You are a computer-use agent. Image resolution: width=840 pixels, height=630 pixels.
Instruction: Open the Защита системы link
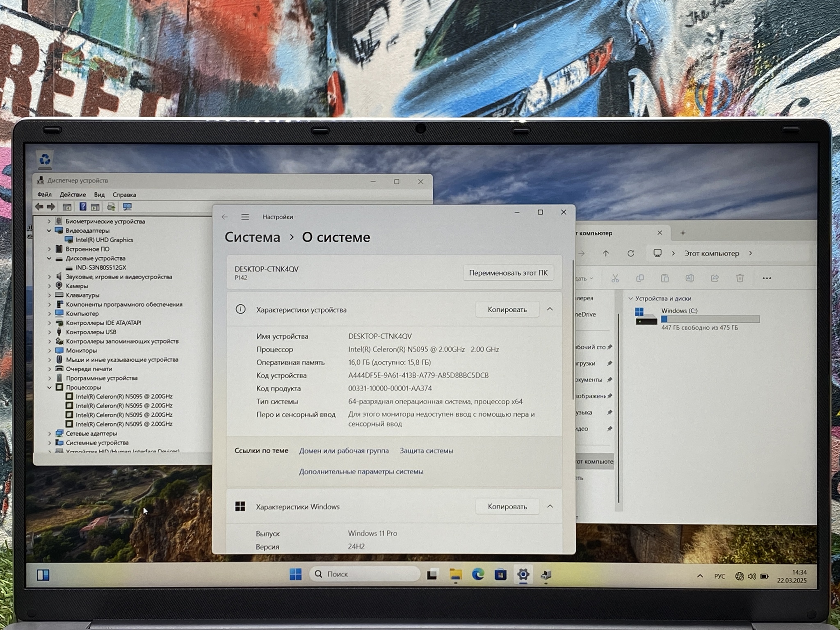(x=426, y=451)
